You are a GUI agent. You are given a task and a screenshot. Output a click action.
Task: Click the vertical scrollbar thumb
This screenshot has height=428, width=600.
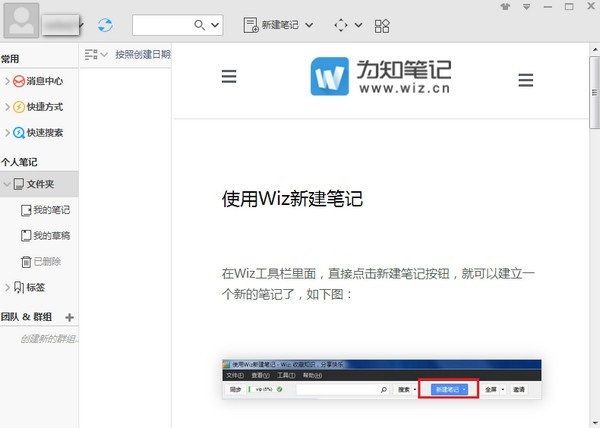tap(595, 93)
